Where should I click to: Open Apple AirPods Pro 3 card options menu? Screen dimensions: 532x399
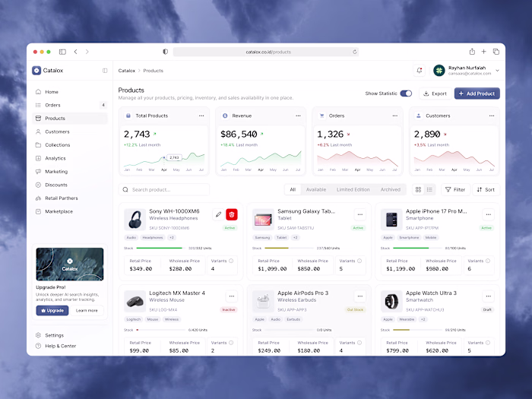[360, 296]
